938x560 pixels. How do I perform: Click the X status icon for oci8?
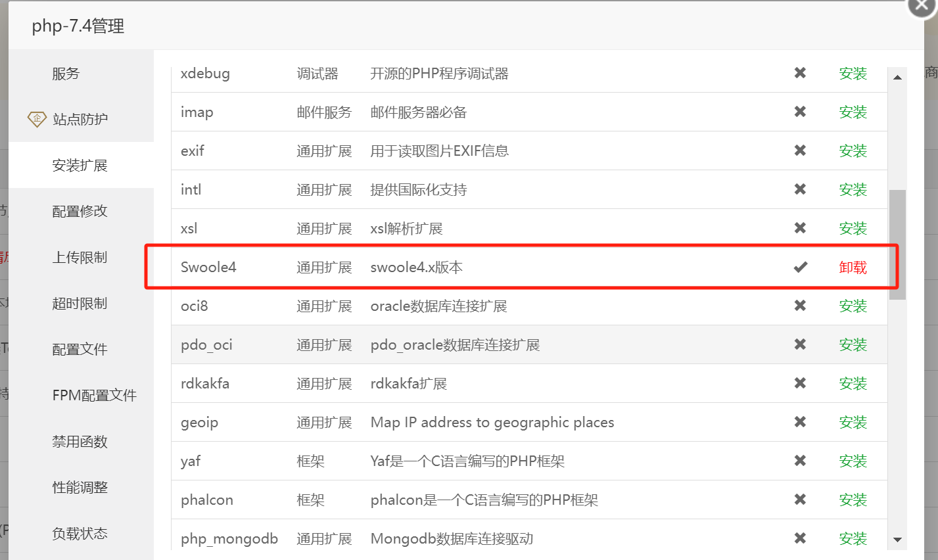(x=800, y=306)
